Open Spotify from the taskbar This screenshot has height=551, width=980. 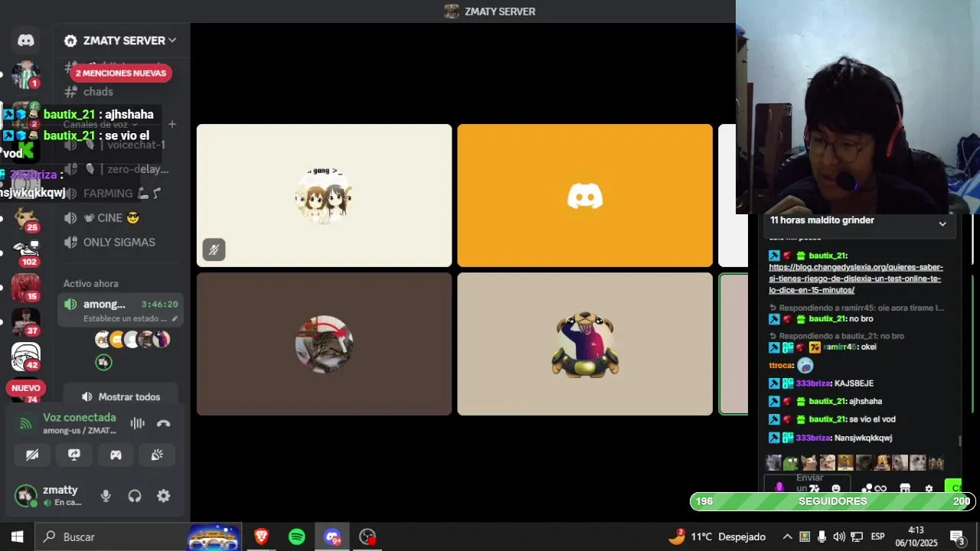tap(297, 536)
